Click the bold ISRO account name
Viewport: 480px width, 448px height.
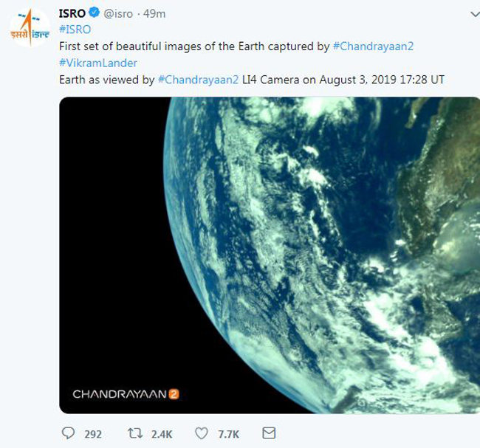(x=71, y=14)
